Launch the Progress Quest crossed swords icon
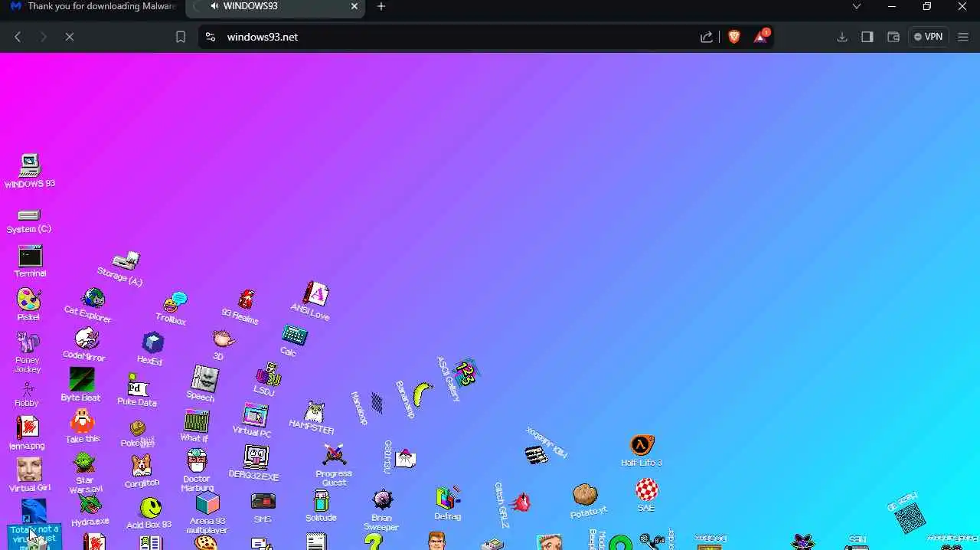This screenshot has height=550, width=980. [x=334, y=455]
